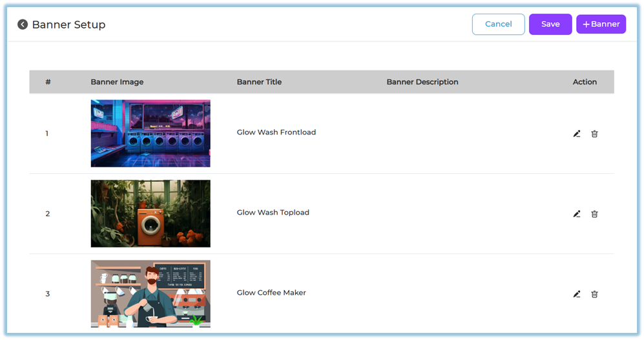The height and width of the screenshot is (340, 644).
Task: Click the Banner Description column header
Action: click(x=422, y=82)
